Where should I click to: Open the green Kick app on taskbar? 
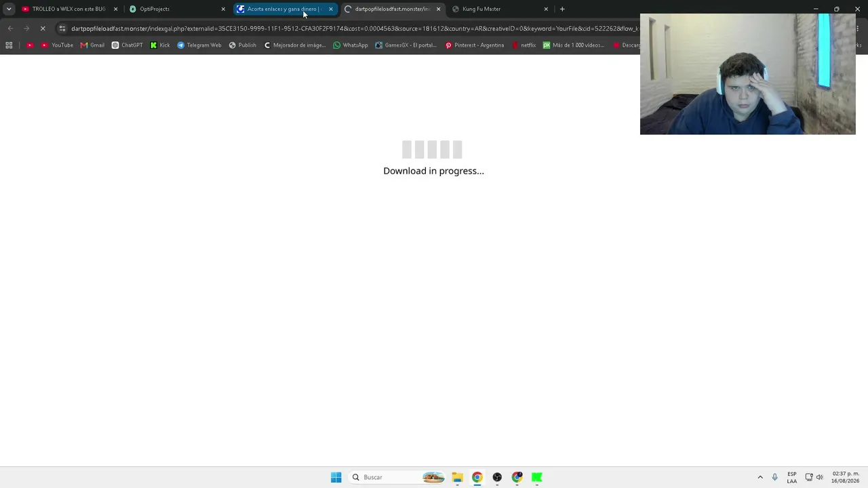[x=537, y=477]
